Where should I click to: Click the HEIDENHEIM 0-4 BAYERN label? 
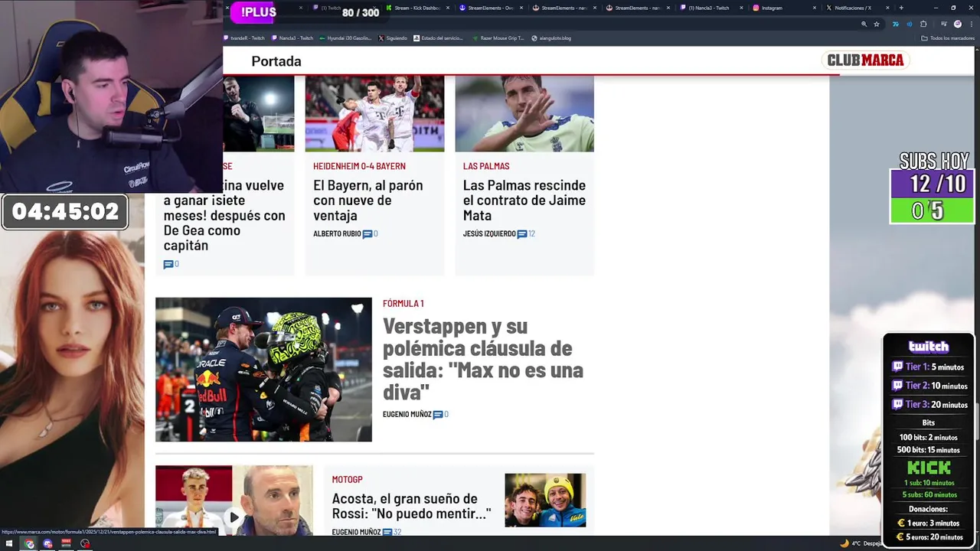click(359, 166)
